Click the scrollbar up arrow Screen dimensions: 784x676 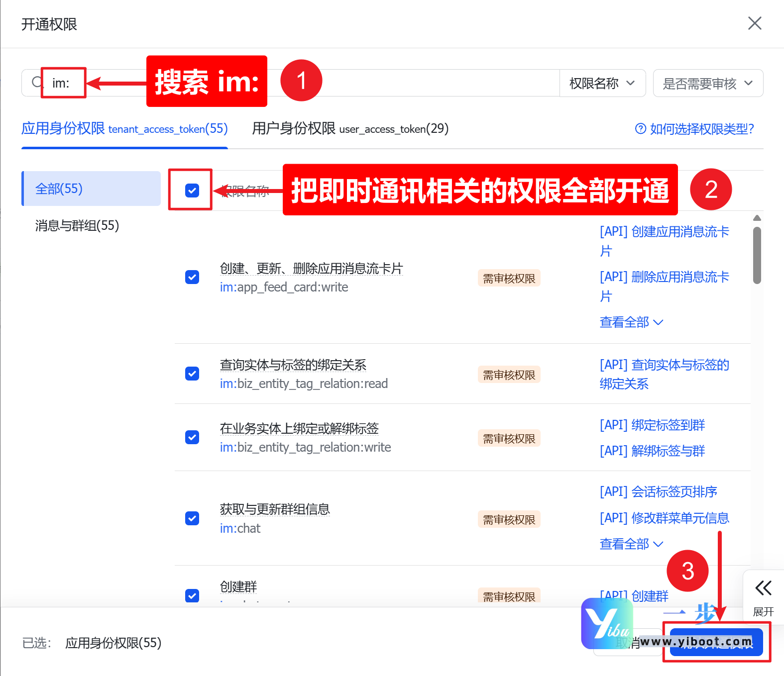point(757,218)
